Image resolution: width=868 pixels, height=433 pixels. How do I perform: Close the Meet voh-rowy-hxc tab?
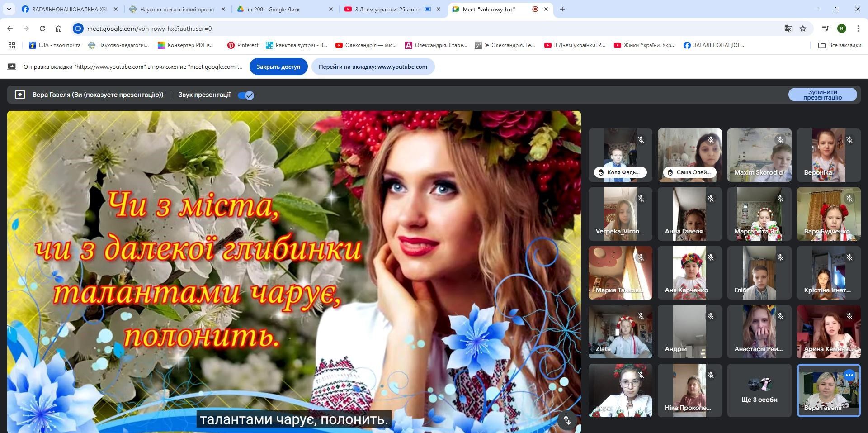pyautogui.click(x=546, y=9)
